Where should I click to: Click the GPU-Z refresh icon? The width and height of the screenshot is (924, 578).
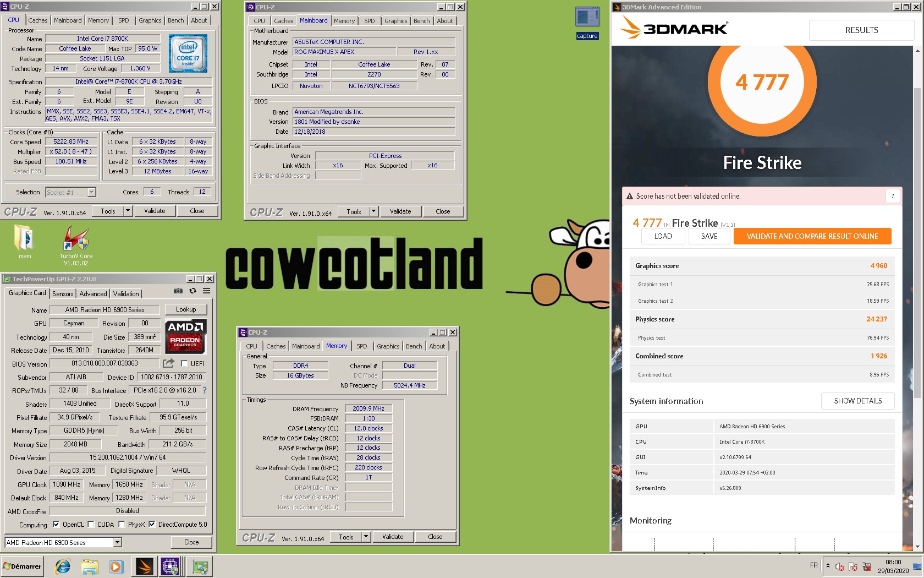click(193, 291)
